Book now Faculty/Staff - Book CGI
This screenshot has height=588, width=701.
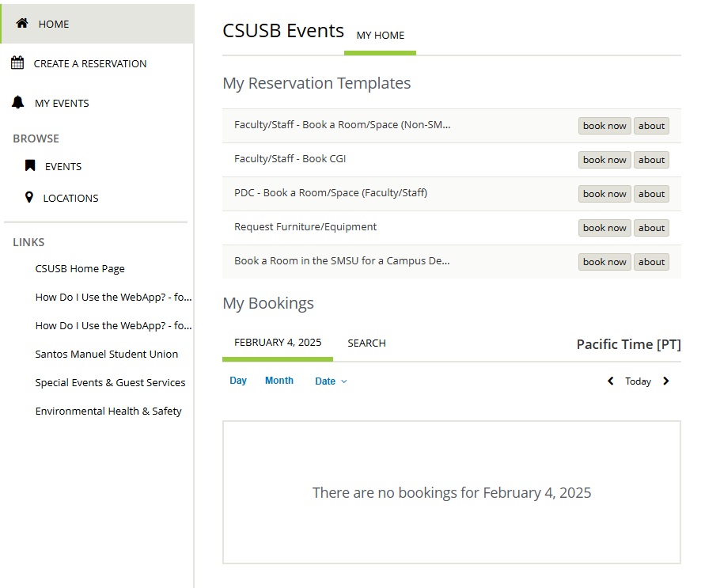click(604, 160)
